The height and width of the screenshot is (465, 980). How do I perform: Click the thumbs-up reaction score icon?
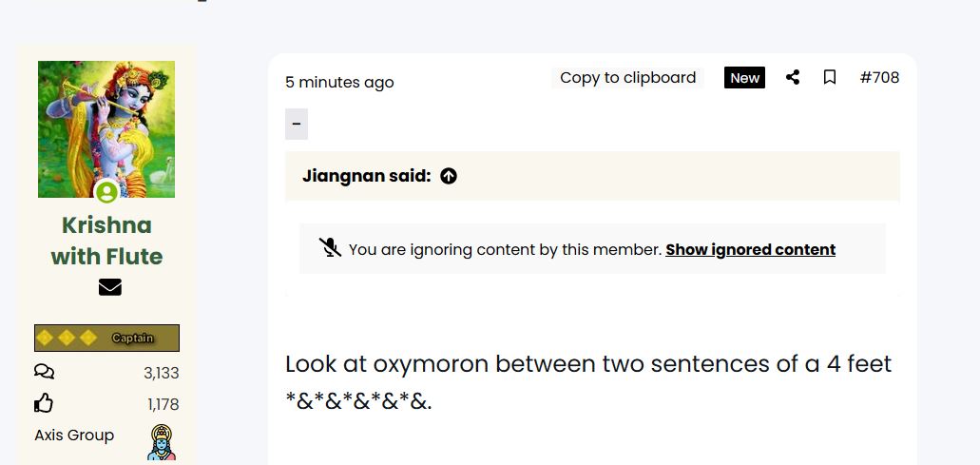click(x=44, y=404)
